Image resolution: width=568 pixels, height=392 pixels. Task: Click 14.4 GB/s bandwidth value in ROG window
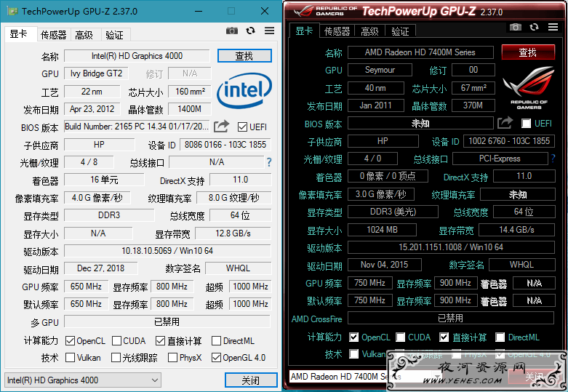pos(517,230)
